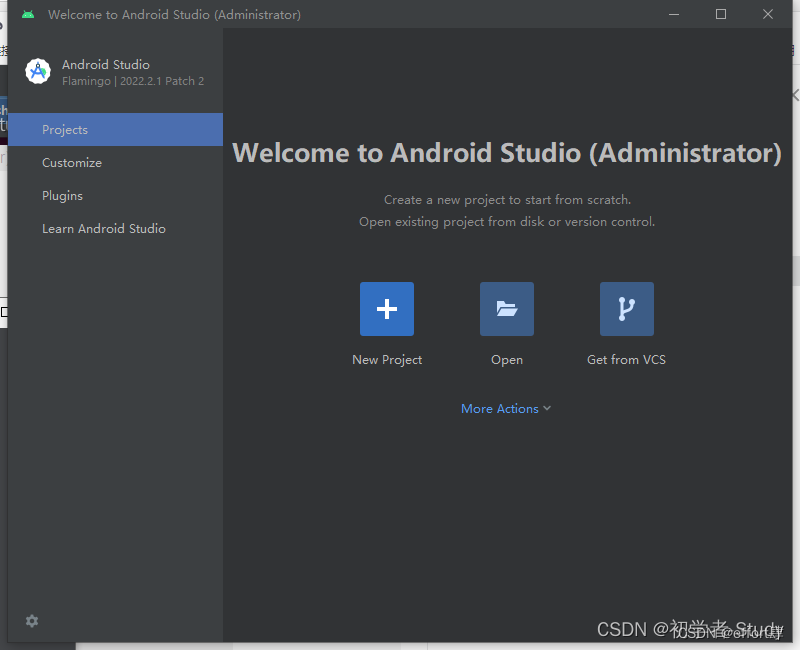This screenshot has height=650, width=800.
Task: Switch to the Customize tab
Action: coord(115,163)
